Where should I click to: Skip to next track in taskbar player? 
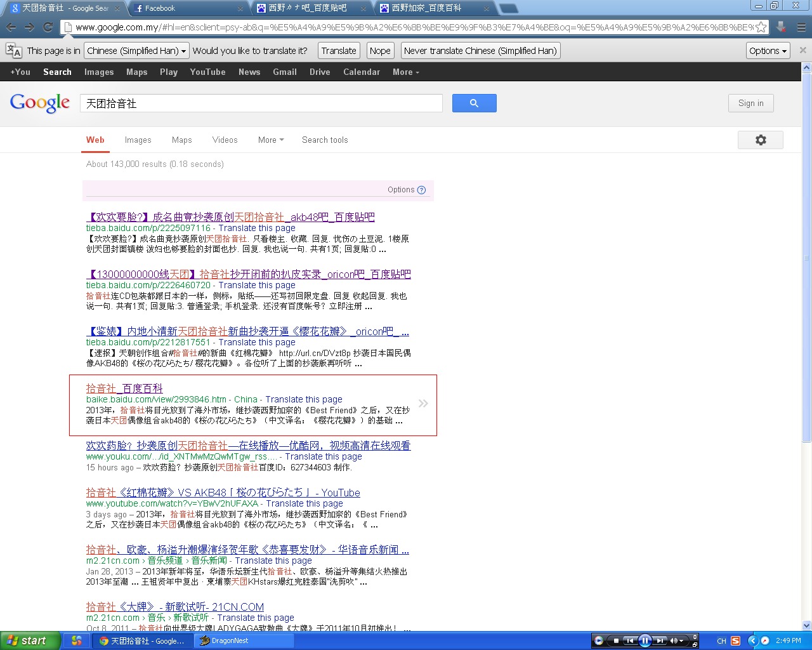click(660, 640)
